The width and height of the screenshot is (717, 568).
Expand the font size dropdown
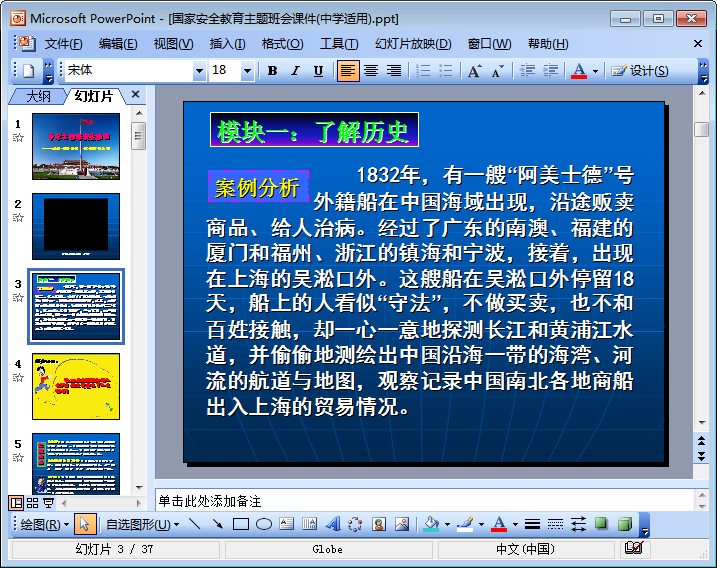click(247, 71)
